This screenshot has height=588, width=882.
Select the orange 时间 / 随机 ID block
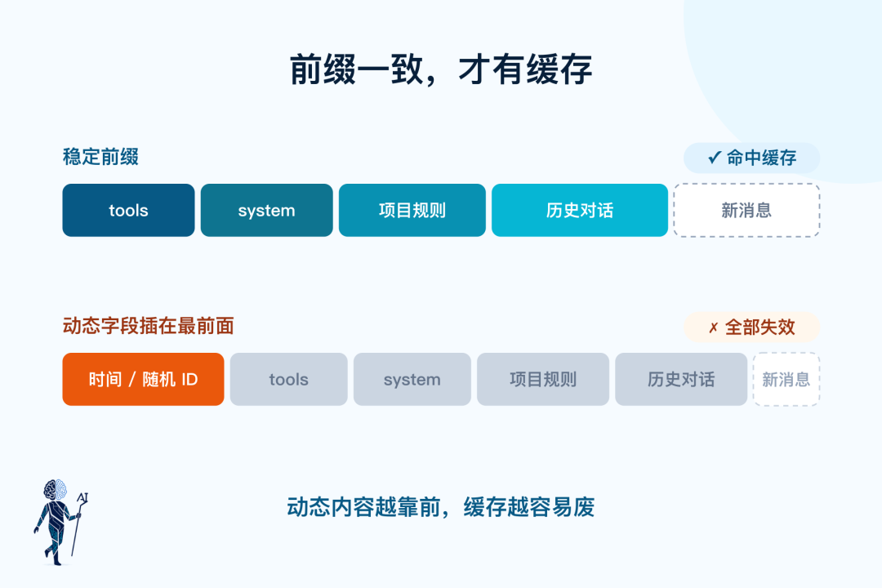(x=143, y=379)
